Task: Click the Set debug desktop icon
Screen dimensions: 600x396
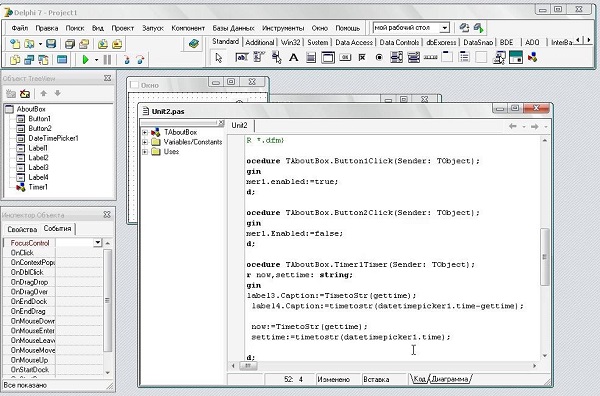Action: 479,28
